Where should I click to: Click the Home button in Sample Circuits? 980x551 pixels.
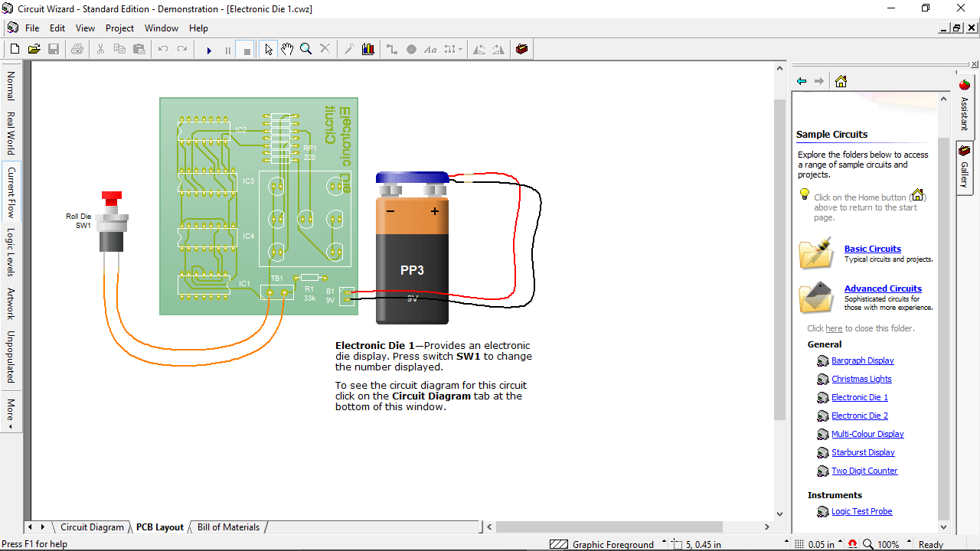click(x=841, y=80)
